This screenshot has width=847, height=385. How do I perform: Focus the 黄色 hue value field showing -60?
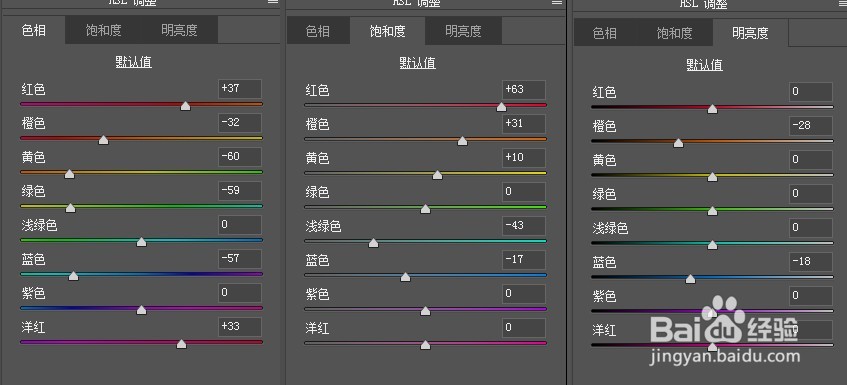[x=240, y=157]
